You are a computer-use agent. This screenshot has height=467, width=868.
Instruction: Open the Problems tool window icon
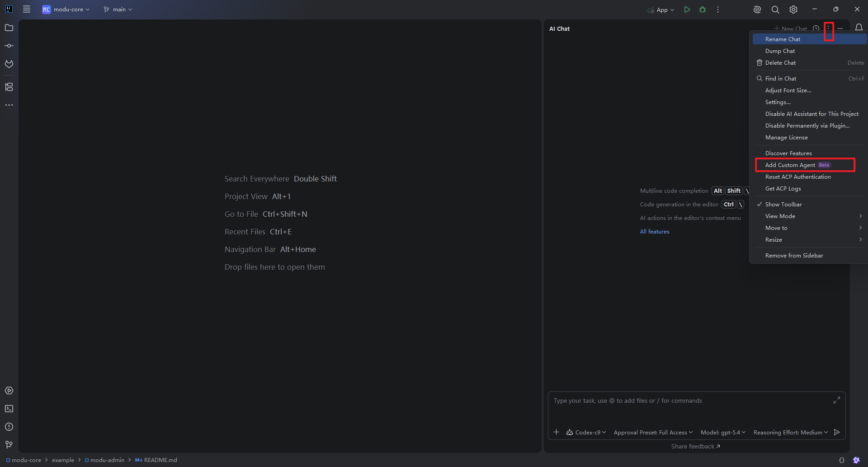click(9, 427)
